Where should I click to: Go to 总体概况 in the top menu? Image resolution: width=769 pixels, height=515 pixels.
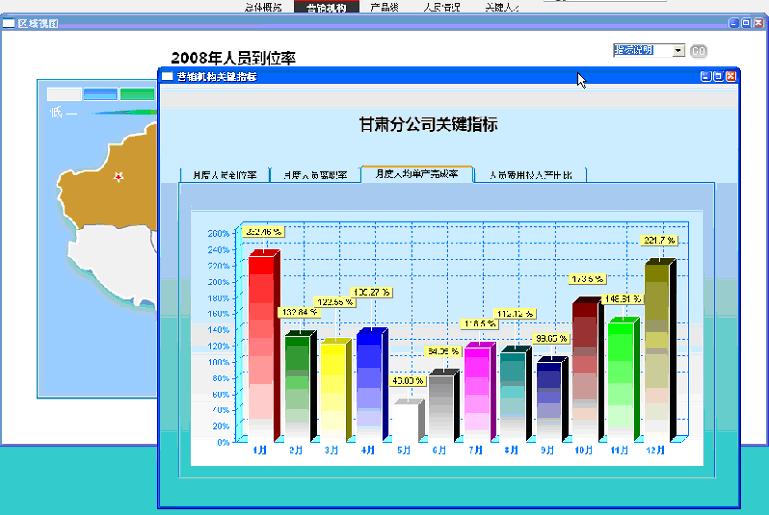(x=263, y=7)
